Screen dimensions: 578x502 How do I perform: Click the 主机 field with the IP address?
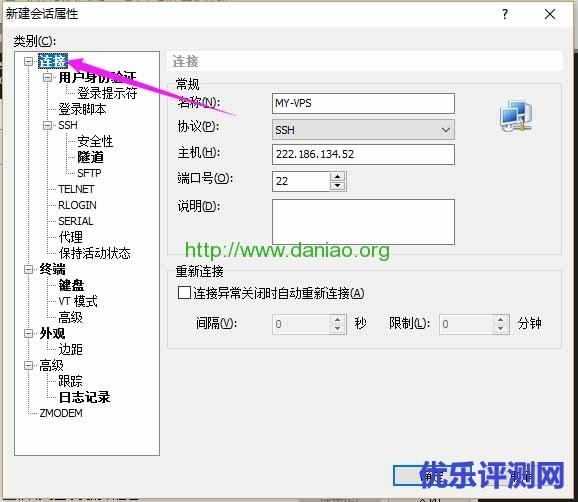363,154
